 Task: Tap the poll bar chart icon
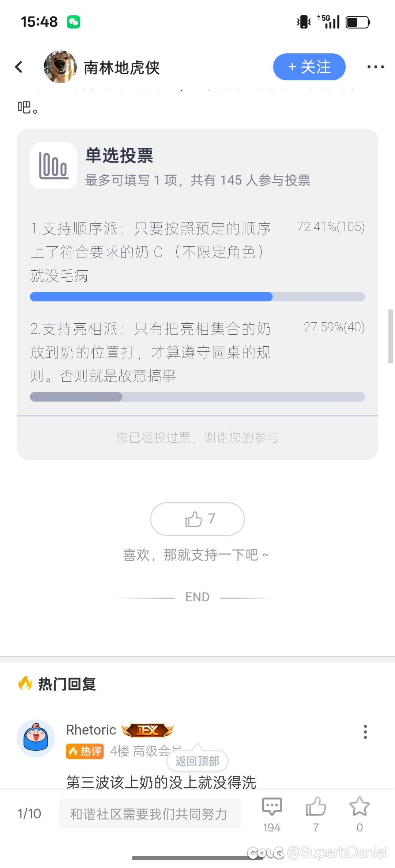point(54,165)
